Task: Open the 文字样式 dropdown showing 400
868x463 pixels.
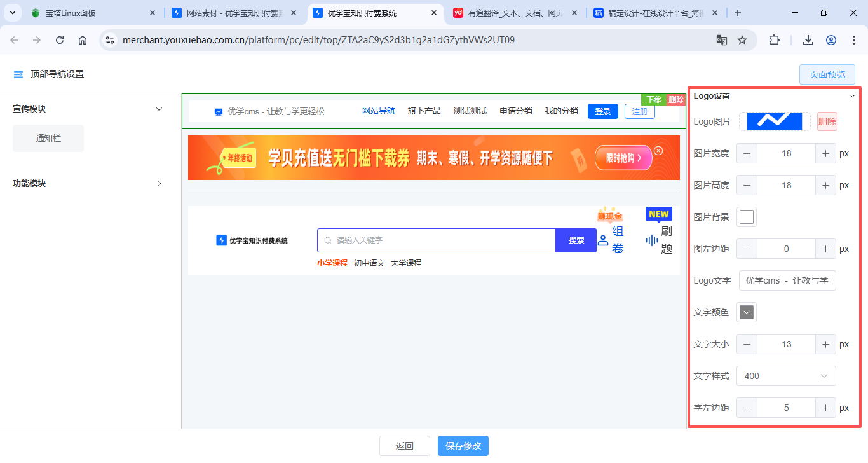Action: click(x=786, y=376)
